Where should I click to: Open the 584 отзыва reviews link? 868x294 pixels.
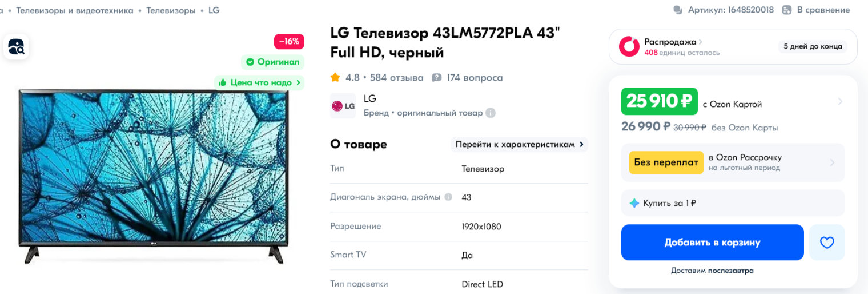pyautogui.click(x=396, y=77)
